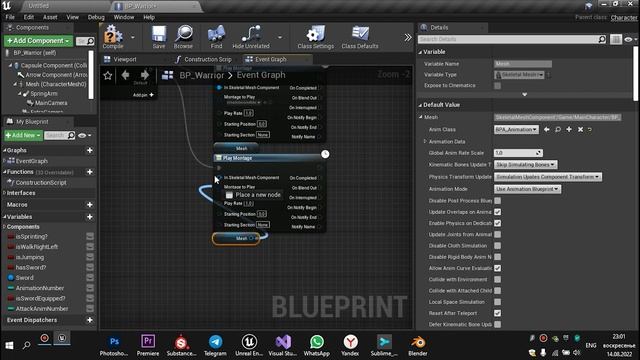The width and height of the screenshot is (640, 360).
Task: Reset Anim Class to default arrow
Action: [590, 129]
